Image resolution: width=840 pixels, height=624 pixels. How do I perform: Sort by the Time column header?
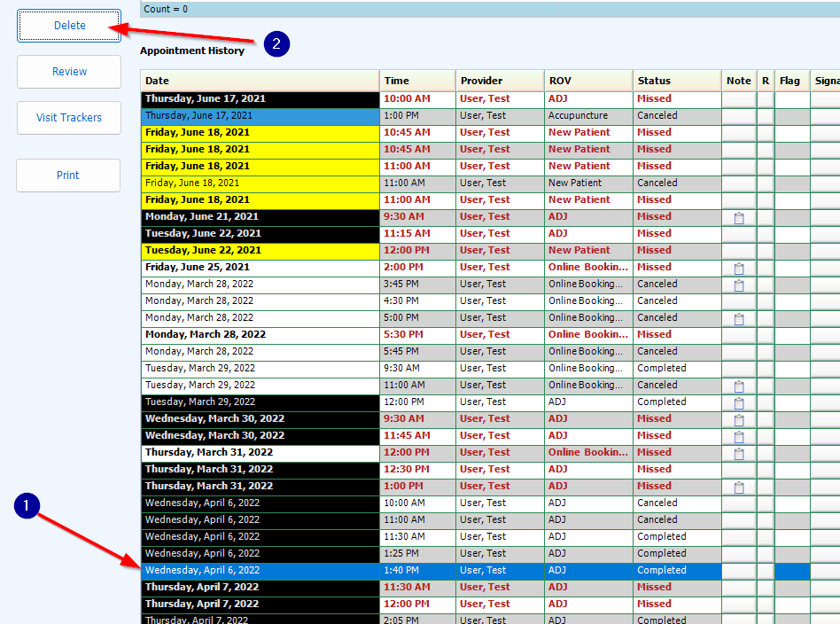(417, 81)
